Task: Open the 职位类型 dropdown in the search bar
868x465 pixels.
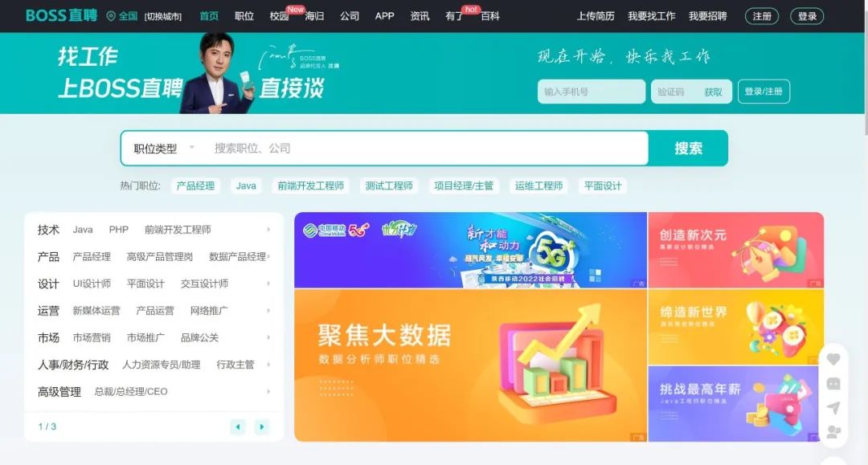Action: tap(164, 149)
